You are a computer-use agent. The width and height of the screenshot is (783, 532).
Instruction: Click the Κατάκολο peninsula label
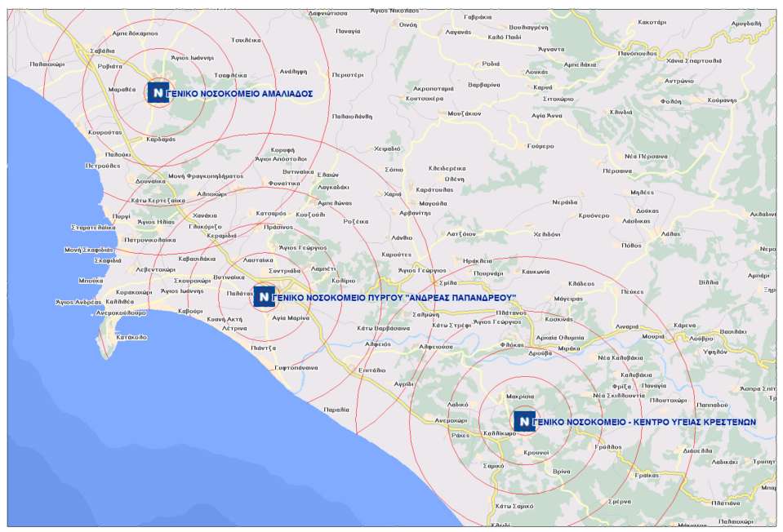point(131,337)
